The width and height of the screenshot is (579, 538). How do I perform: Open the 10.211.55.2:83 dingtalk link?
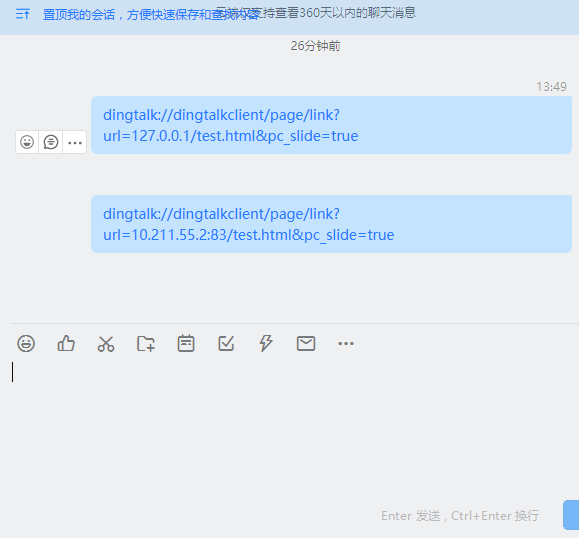click(249, 225)
